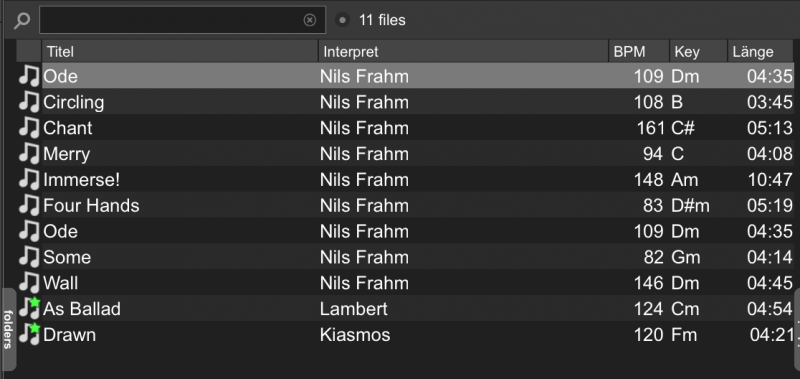The width and height of the screenshot is (800, 379).
Task: Click the music note icon beside Some
Action: click(29, 257)
